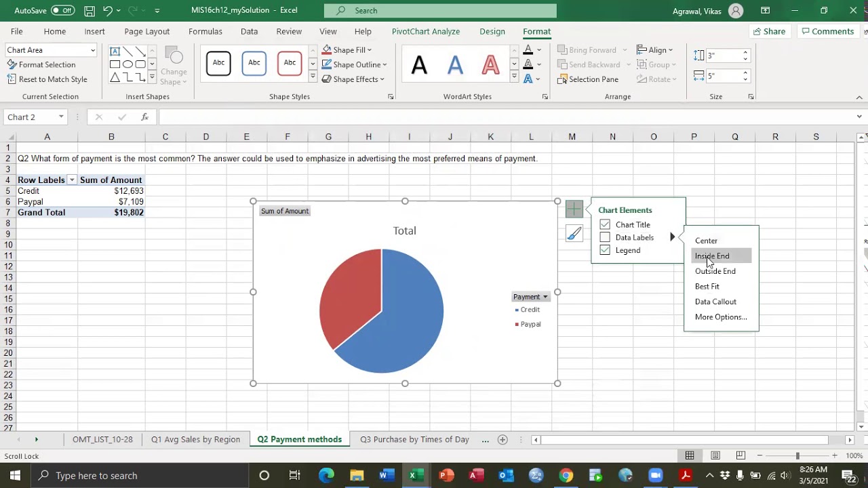Switch to Page Layout view icon

tap(715, 456)
